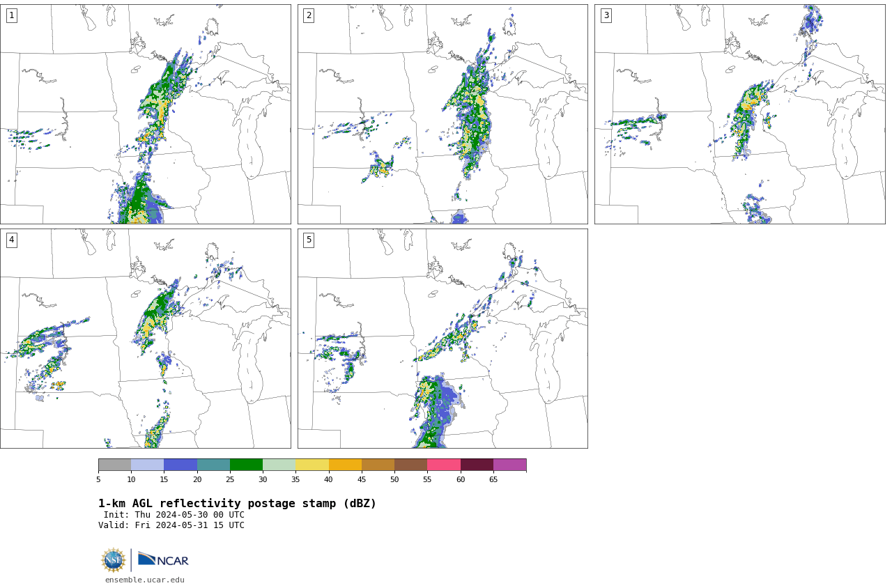
Task: Open ensemble member 5 reflectivity map
Action: pyautogui.click(x=443, y=339)
